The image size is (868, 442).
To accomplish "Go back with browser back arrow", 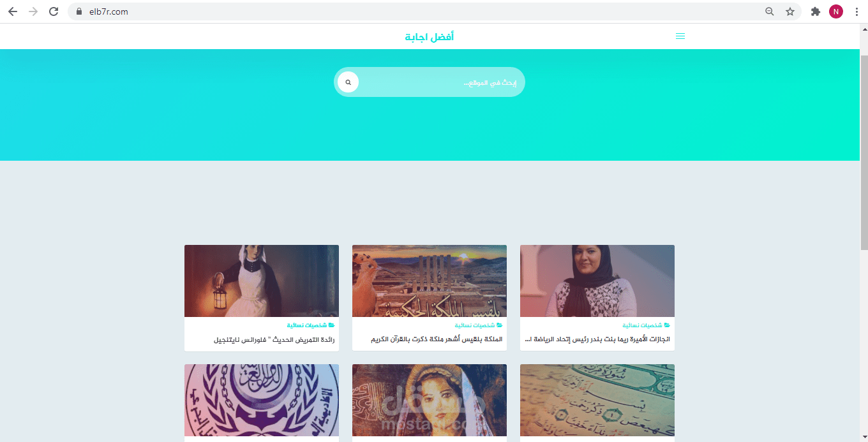I will [x=13, y=11].
